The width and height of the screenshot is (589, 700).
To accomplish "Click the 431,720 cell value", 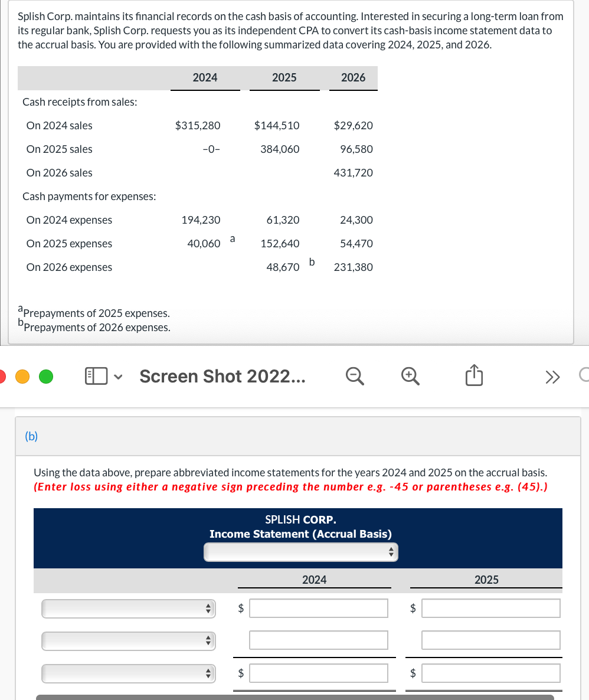I will [353, 173].
